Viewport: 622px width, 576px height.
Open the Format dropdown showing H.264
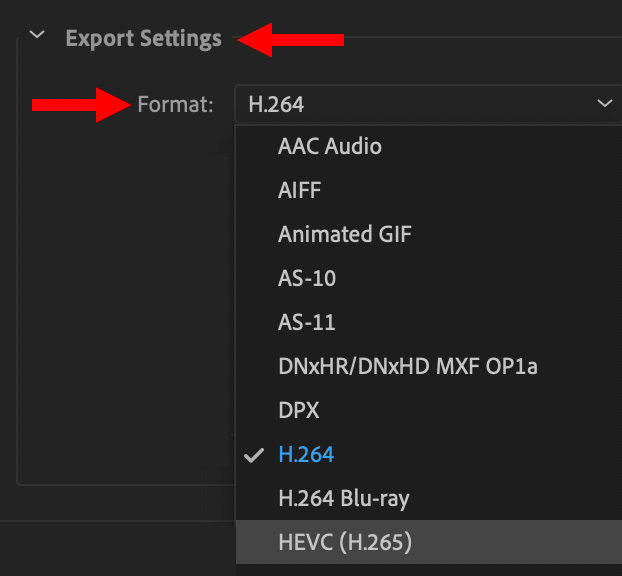(428, 104)
